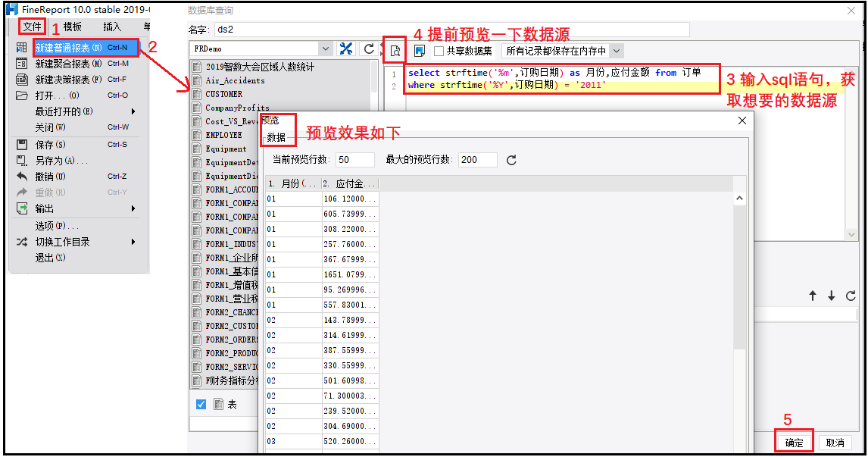Click the shuffle icon beside 切换工作目录
Screen dimensions: 868x457
(22, 242)
